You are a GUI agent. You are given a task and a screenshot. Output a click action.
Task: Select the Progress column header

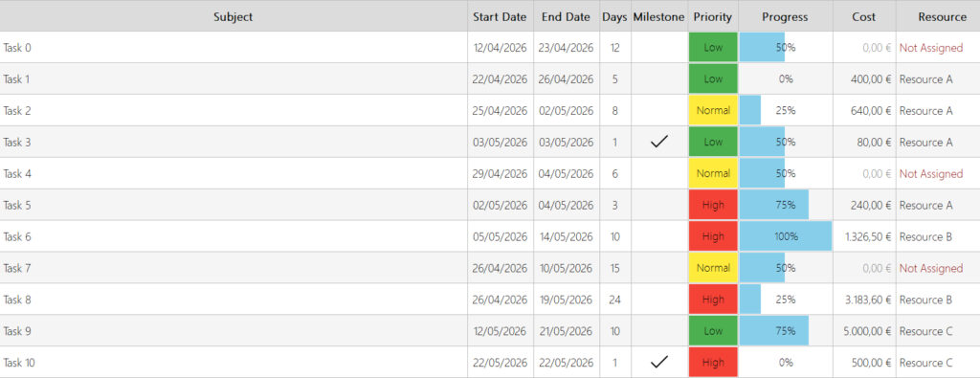coord(785,17)
